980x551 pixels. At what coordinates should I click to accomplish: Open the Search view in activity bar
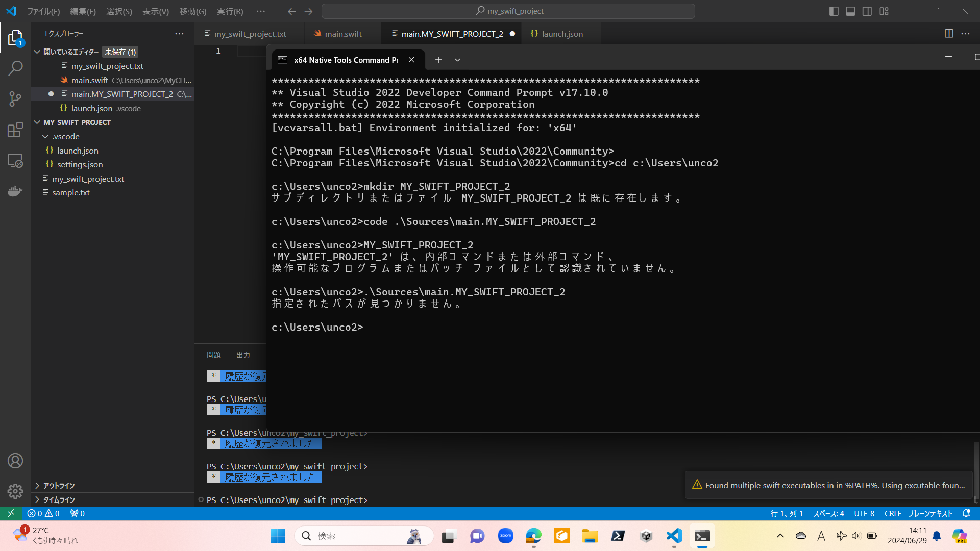point(15,68)
